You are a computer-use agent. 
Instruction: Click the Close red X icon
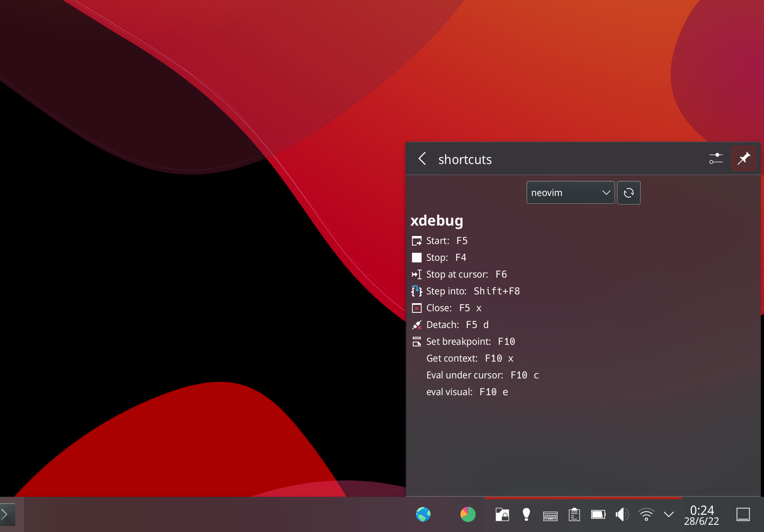(416, 308)
